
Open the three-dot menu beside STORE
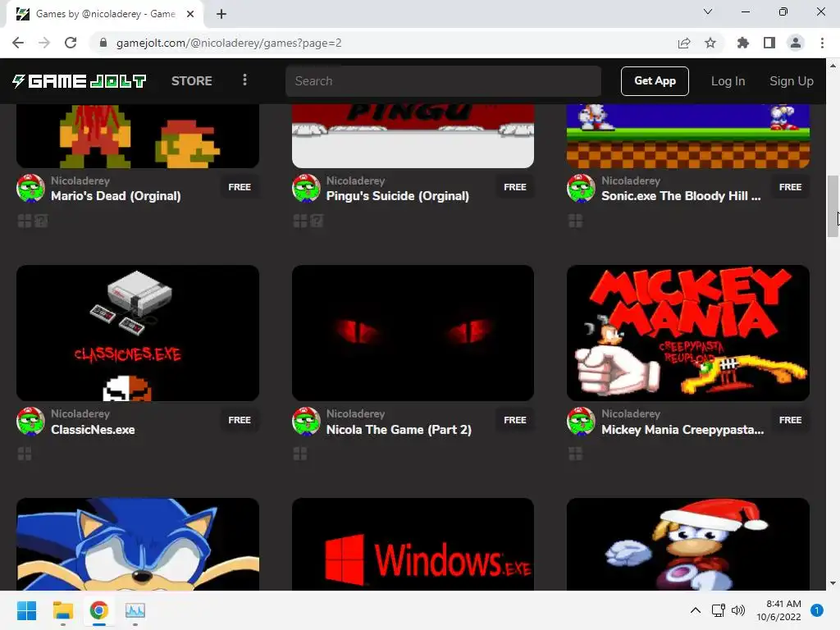click(x=244, y=80)
